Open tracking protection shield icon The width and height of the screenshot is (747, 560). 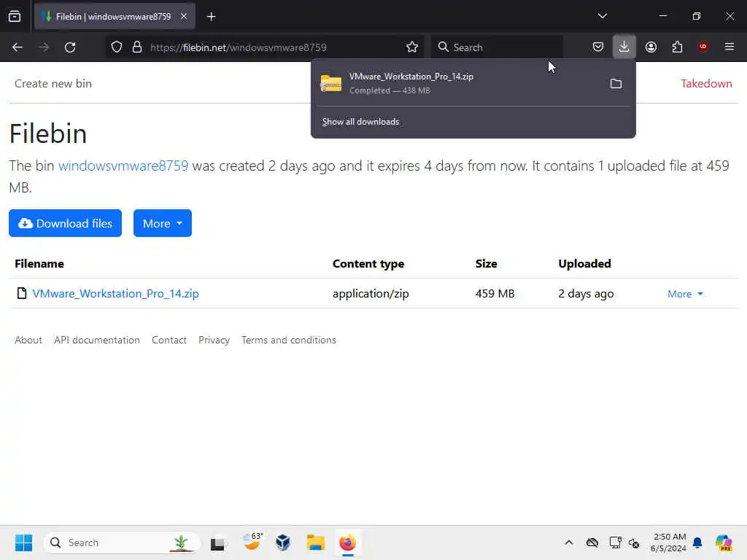pos(117,47)
